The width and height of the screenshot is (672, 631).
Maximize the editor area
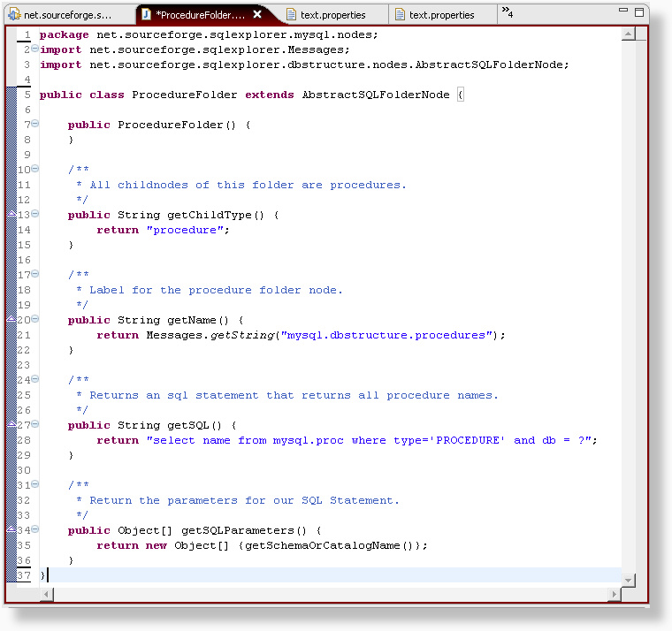tap(639, 12)
